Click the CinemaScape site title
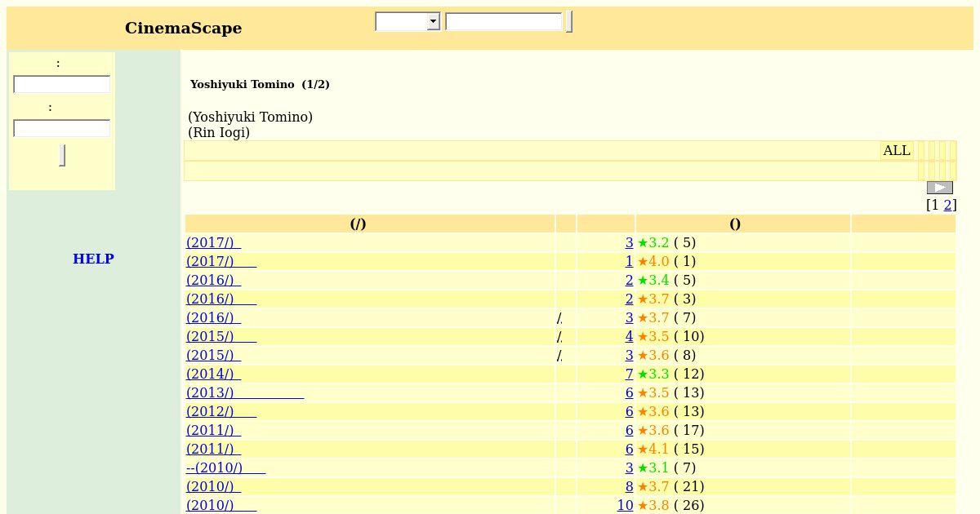This screenshot has height=514, width=980. click(183, 29)
